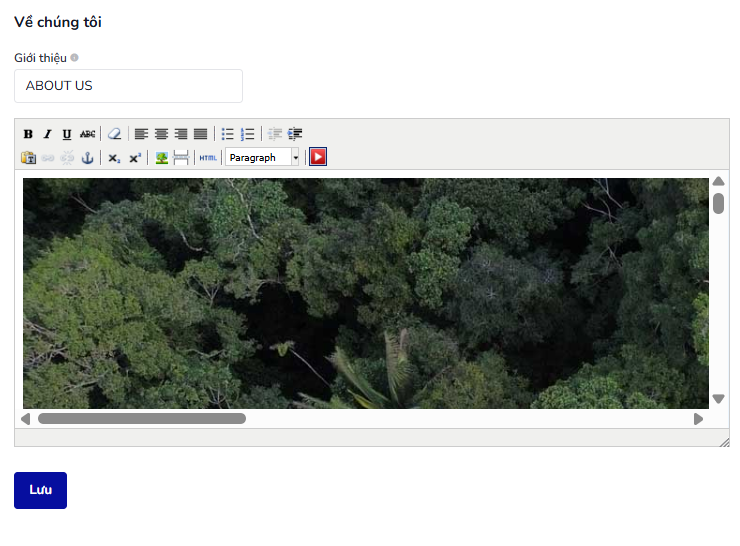Click the editor resize handle corner
This screenshot has height=546, width=740.
click(725, 442)
